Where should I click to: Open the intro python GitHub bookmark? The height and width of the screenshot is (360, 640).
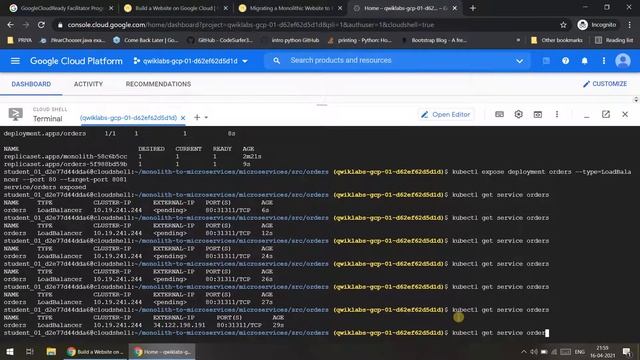291,40
